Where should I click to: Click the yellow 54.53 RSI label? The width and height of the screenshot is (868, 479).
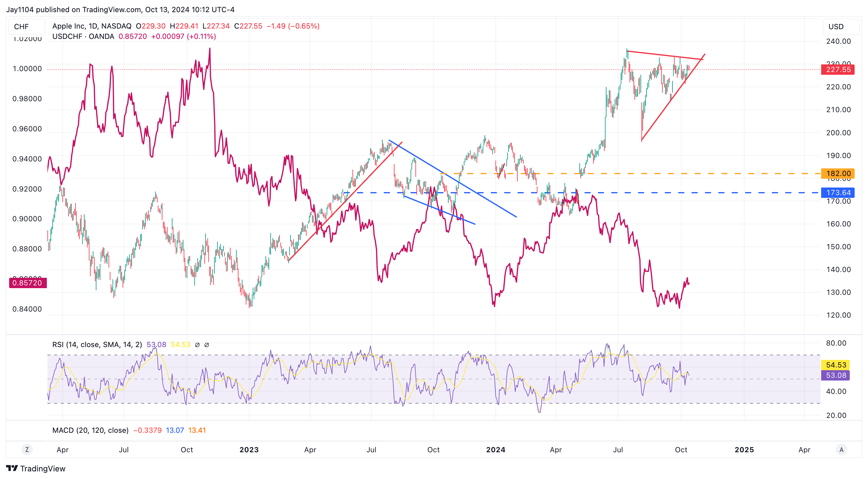[x=836, y=364]
